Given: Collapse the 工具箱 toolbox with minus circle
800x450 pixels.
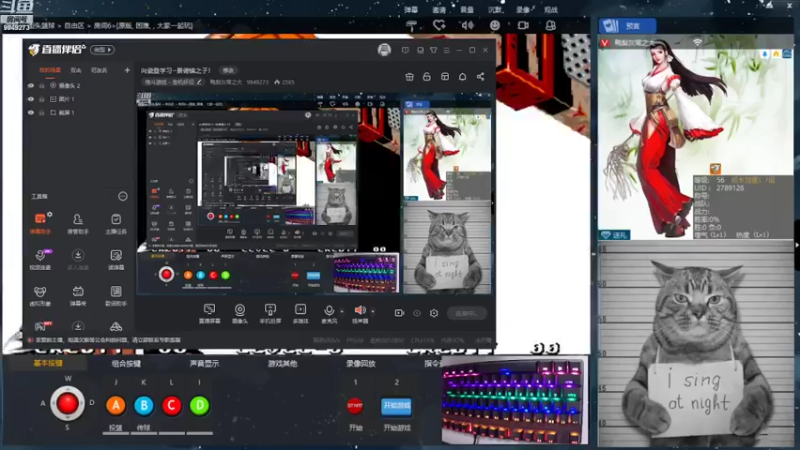Looking at the screenshot, I should (122, 196).
